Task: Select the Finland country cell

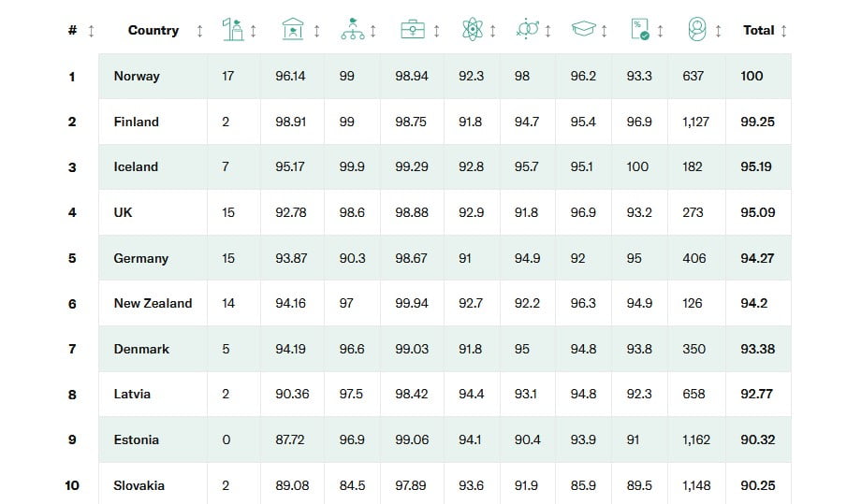Action: pyautogui.click(x=137, y=122)
